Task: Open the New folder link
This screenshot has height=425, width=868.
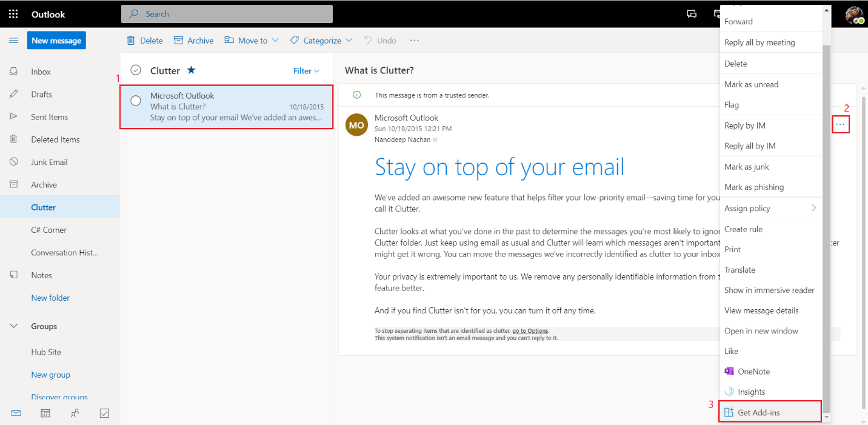Action: pos(50,298)
